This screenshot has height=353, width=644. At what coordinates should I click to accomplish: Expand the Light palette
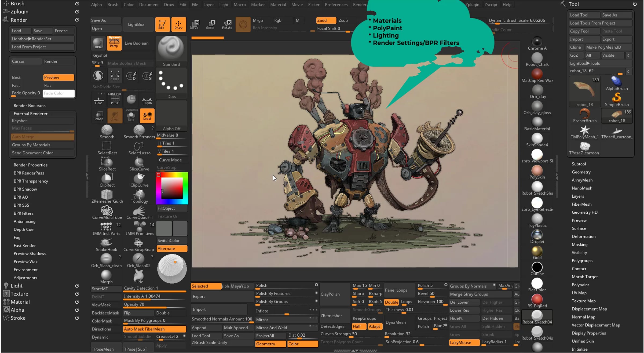17,286
